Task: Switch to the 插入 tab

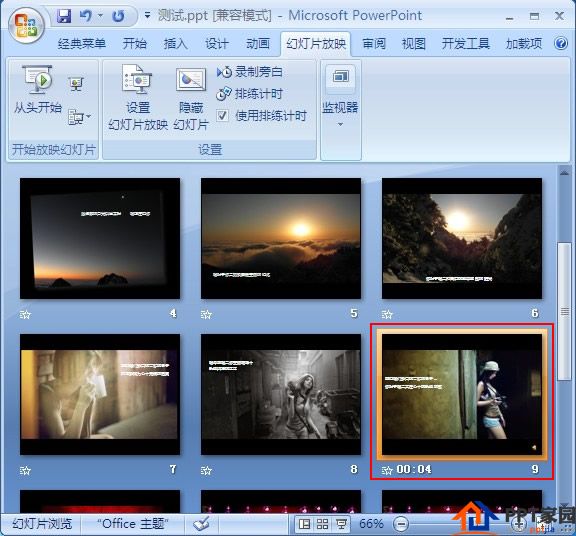Action: [176, 44]
